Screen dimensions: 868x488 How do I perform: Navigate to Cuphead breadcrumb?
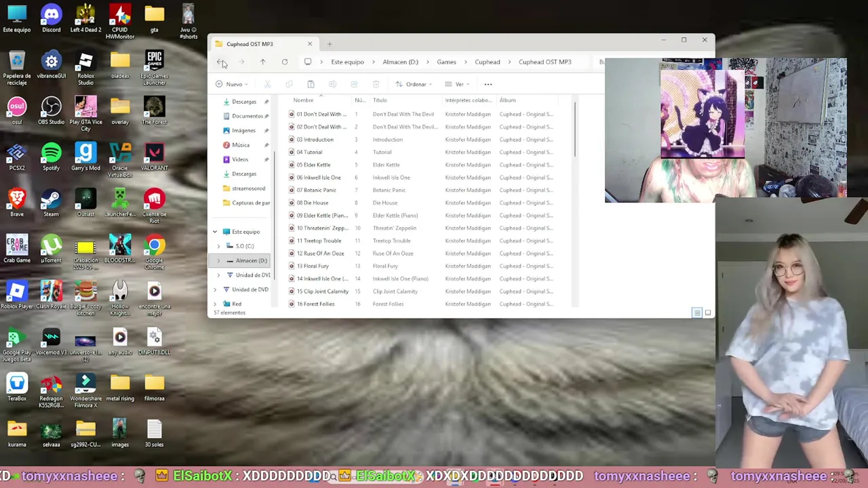pyautogui.click(x=488, y=62)
